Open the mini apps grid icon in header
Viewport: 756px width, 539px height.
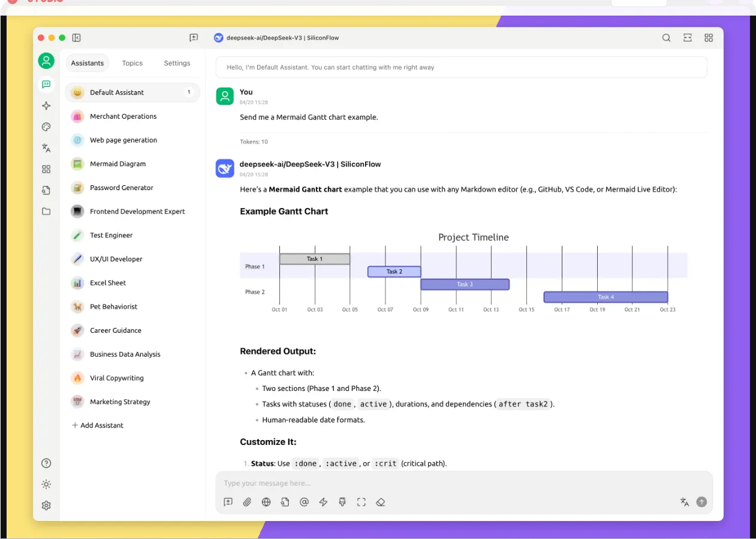(709, 38)
